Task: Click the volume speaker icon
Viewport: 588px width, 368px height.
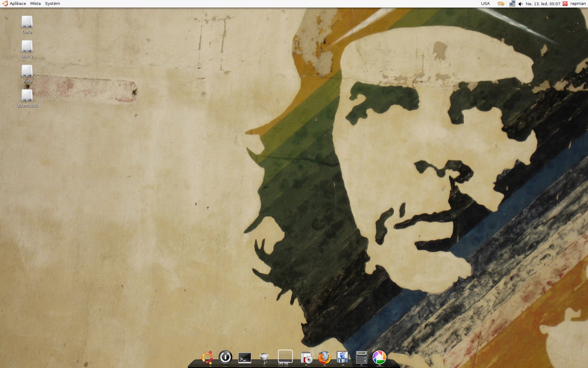Action: (520, 4)
